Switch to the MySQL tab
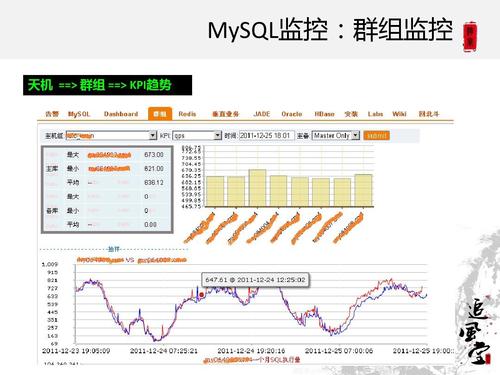500x375 pixels. click(x=79, y=114)
